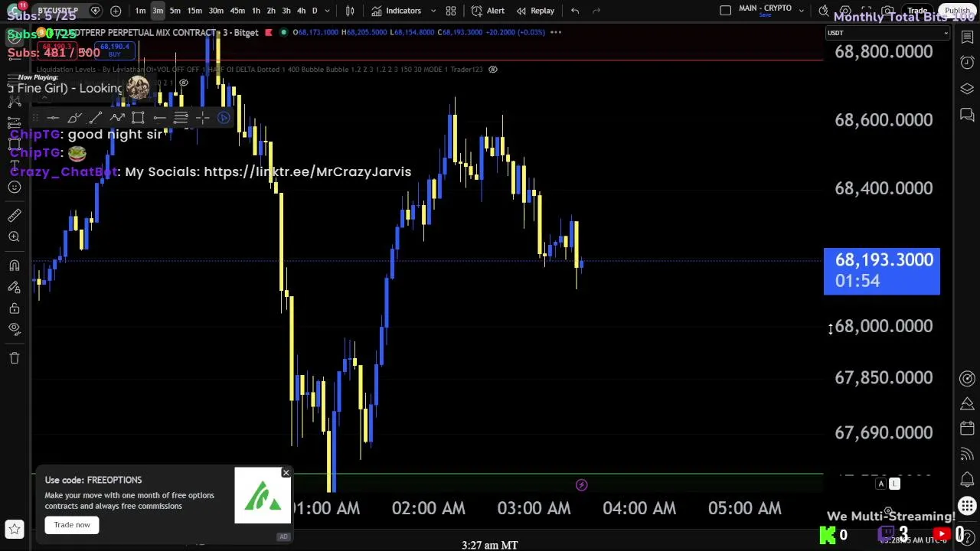Redo the last chart action
Screen dimensions: 980x551
[x=596, y=11]
